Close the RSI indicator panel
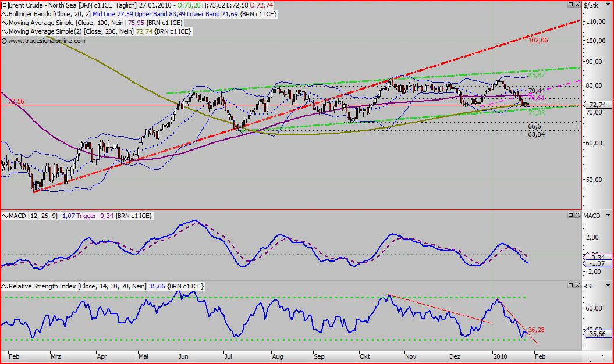 (577, 286)
